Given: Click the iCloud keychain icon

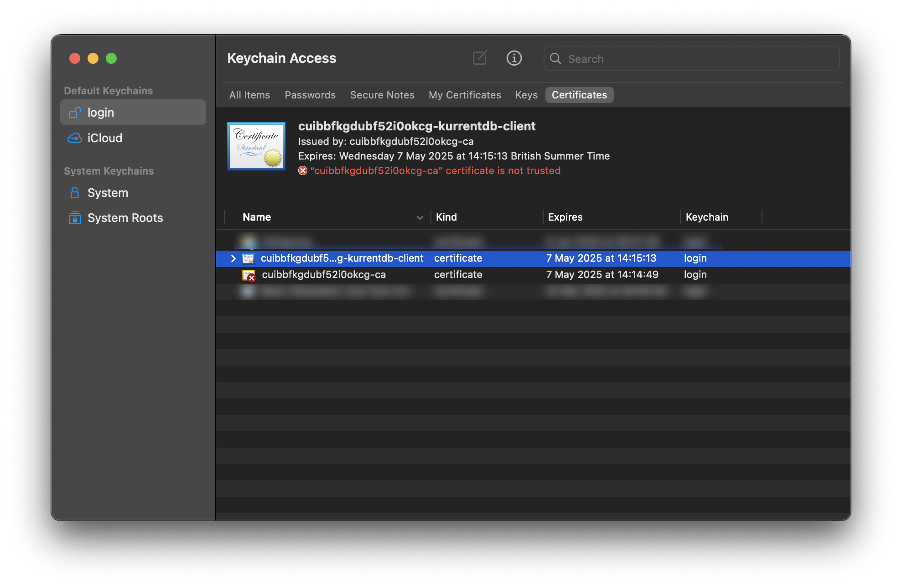Looking at the screenshot, I should [74, 137].
